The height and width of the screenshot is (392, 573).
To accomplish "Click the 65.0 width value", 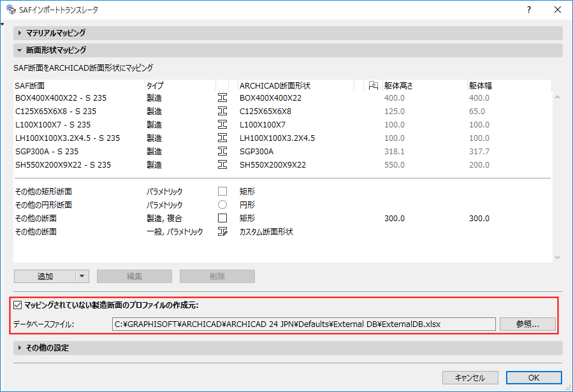I will tap(477, 111).
